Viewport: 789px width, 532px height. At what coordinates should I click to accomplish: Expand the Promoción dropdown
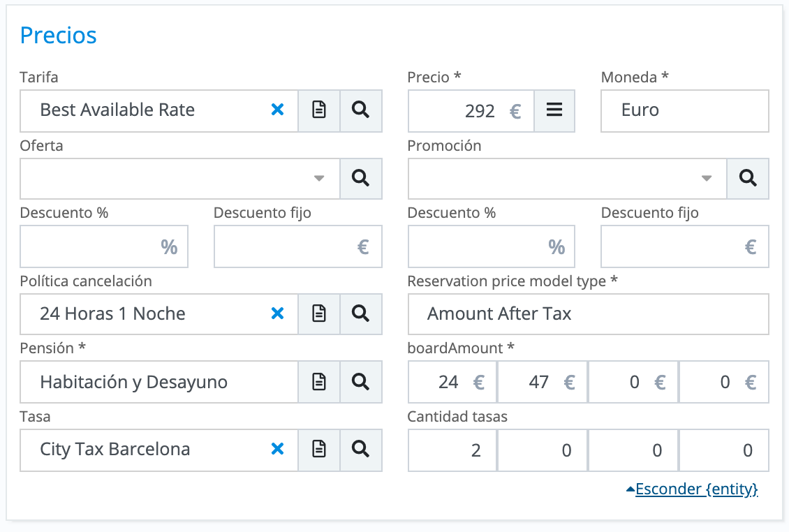707,178
